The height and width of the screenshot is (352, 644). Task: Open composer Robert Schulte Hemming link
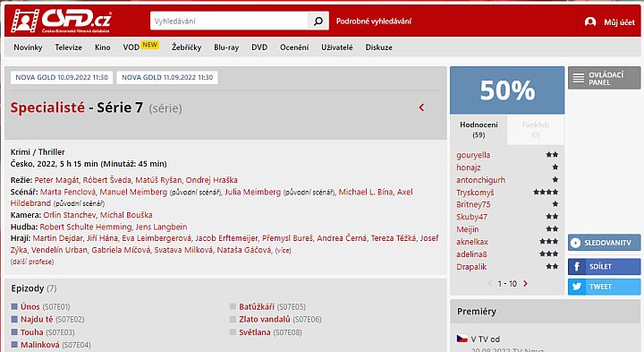point(86,227)
